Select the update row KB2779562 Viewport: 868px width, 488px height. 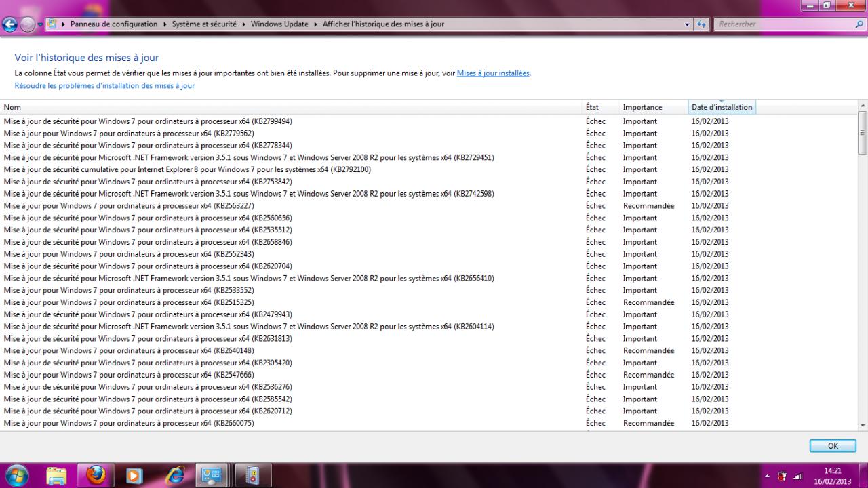point(429,134)
